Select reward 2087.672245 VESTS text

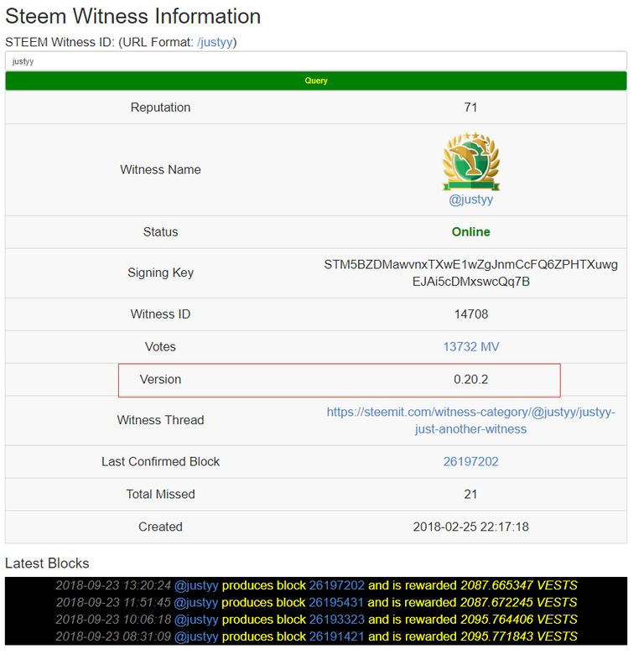coord(519,602)
